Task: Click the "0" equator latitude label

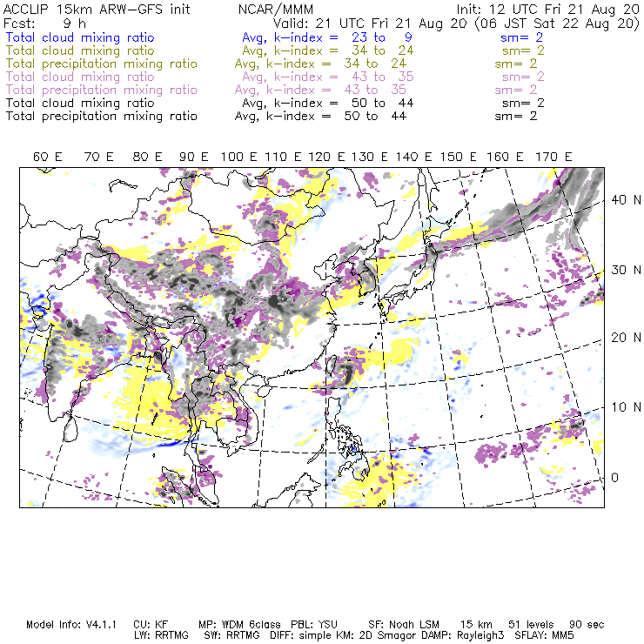Action: point(614,478)
